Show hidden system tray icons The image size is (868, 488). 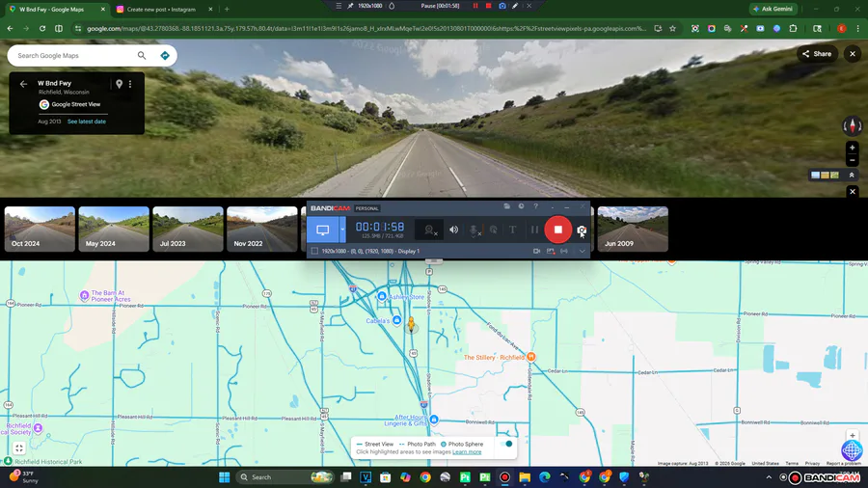click(769, 477)
